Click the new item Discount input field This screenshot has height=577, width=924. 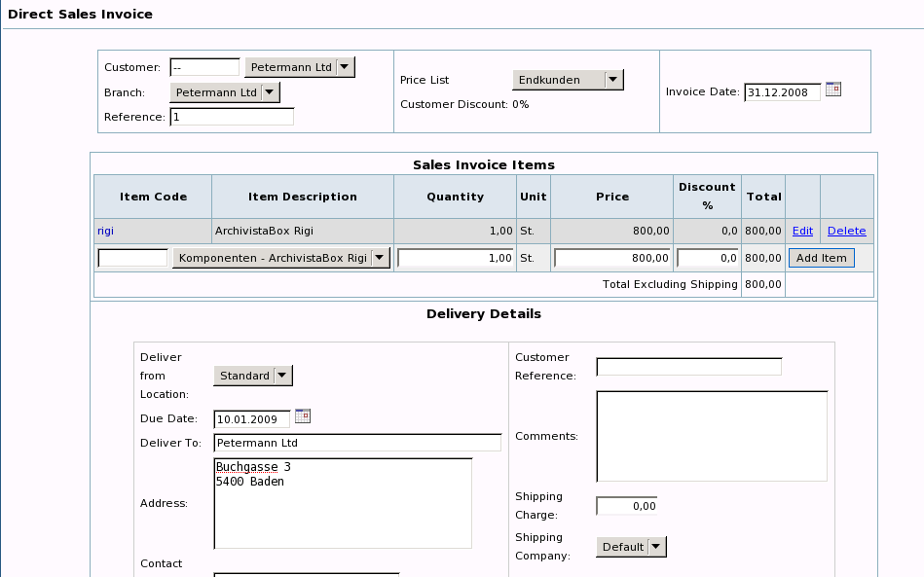tap(707, 258)
